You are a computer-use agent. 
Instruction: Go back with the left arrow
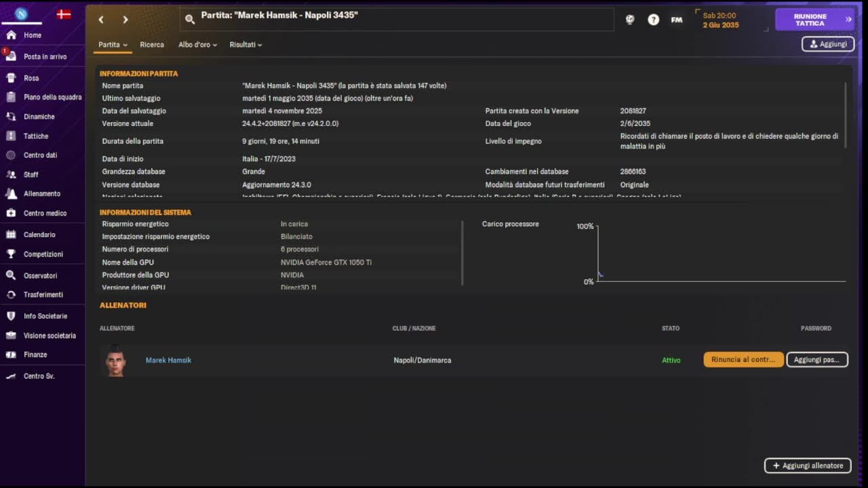[101, 20]
